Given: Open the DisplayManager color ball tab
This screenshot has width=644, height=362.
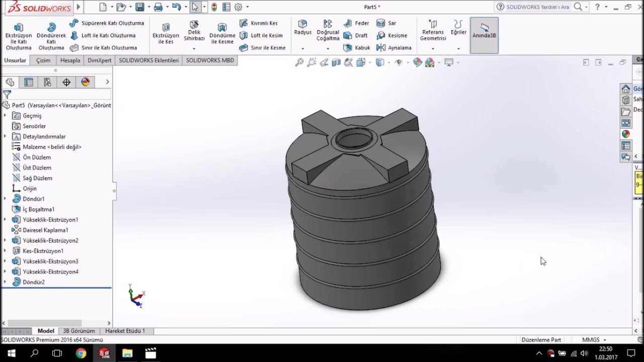Looking at the screenshot, I should (x=85, y=82).
